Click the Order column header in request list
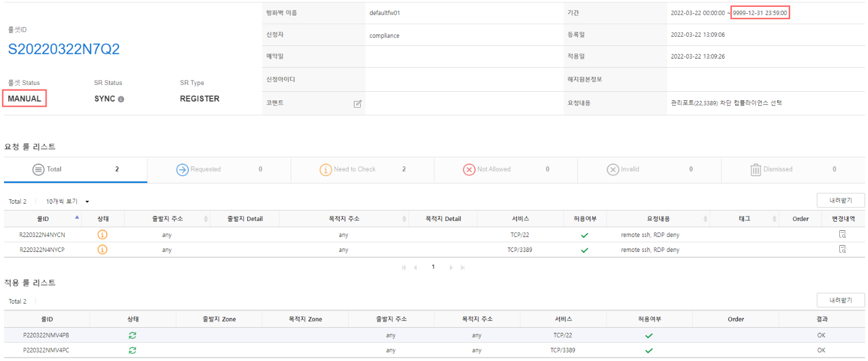 [800, 219]
